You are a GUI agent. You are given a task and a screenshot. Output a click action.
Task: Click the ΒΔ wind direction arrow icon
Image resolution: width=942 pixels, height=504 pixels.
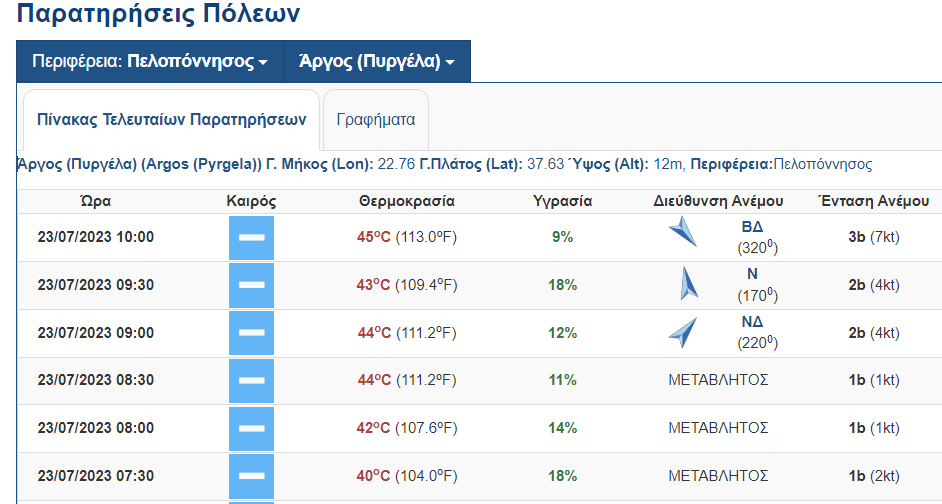683,231
